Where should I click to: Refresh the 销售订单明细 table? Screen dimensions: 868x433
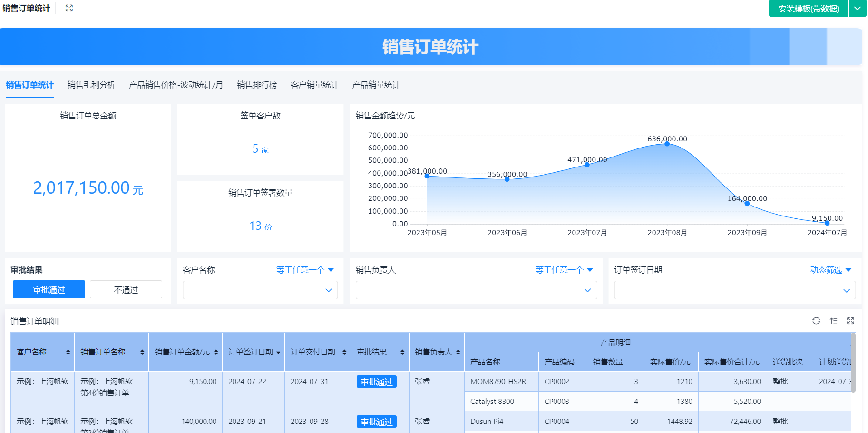point(816,321)
